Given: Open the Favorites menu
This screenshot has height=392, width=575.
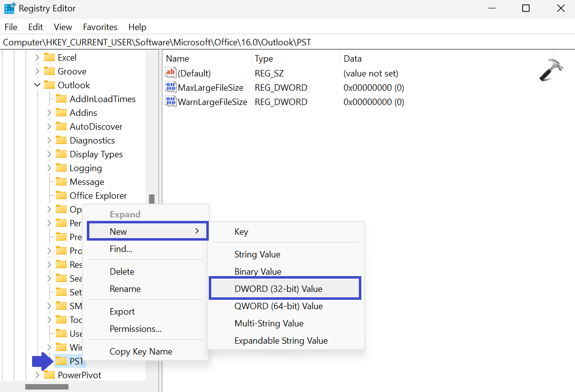Looking at the screenshot, I should pos(100,27).
